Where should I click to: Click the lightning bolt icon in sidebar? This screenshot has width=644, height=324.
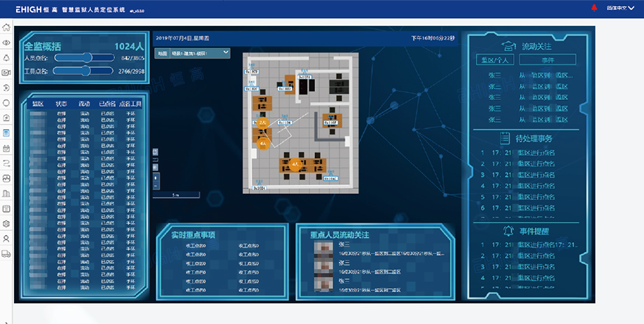[6, 118]
